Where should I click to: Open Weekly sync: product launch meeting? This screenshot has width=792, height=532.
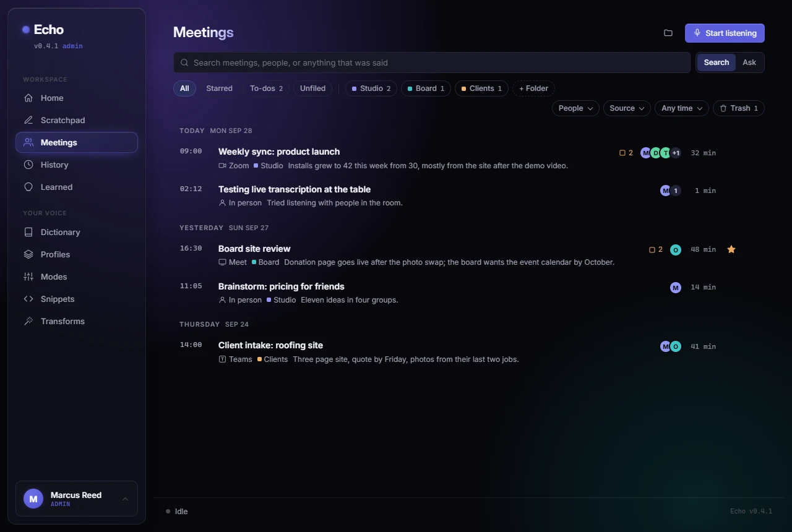(279, 152)
